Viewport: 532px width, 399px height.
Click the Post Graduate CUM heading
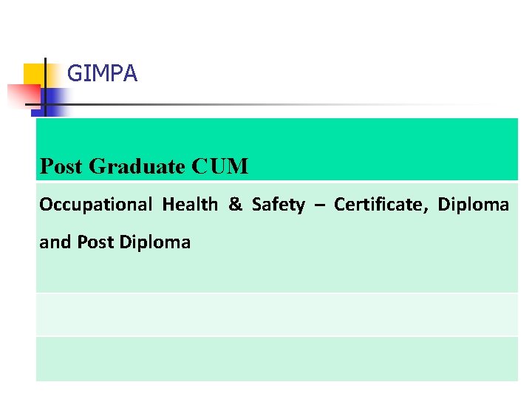(x=144, y=166)
